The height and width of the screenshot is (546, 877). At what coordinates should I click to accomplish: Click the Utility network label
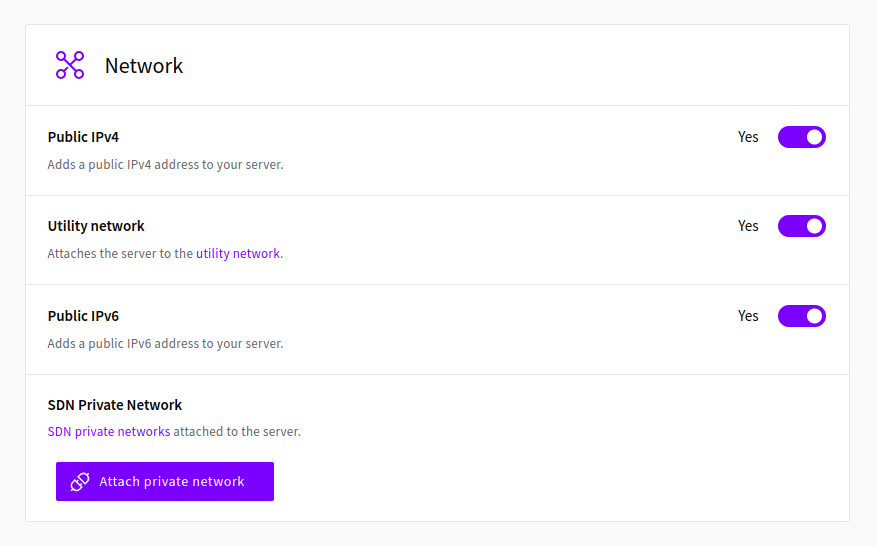click(x=96, y=226)
